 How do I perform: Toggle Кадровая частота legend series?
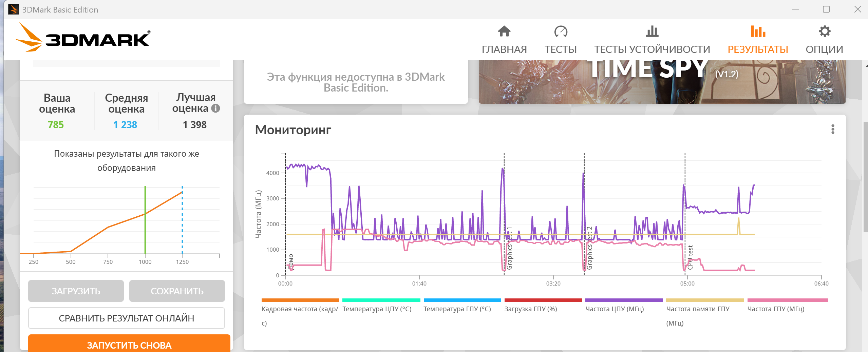[x=300, y=312]
